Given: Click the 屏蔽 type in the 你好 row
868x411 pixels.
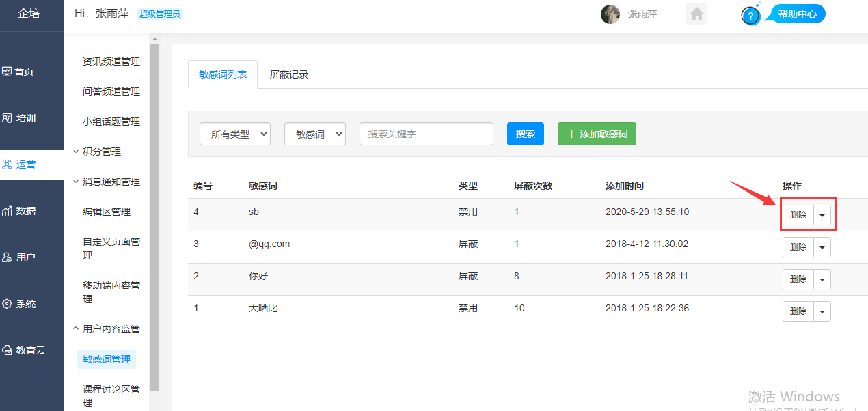Looking at the screenshot, I should point(468,276).
